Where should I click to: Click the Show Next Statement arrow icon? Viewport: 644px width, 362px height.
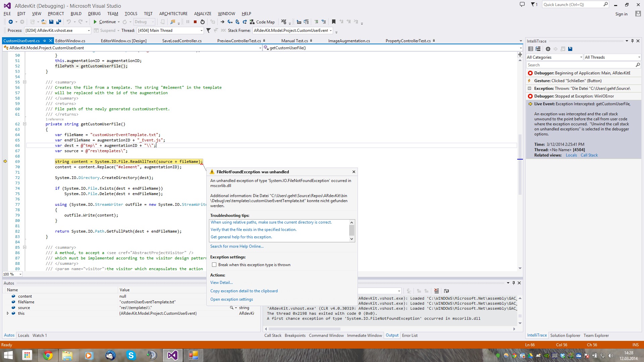(222, 22)
